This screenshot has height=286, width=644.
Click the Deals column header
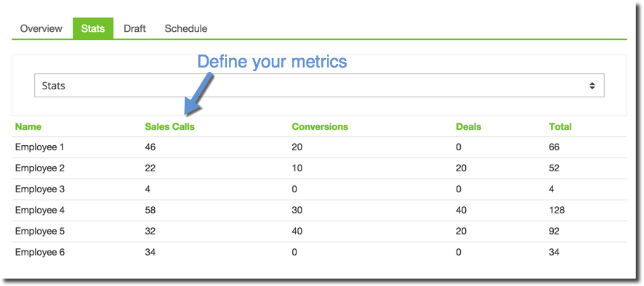469,127
